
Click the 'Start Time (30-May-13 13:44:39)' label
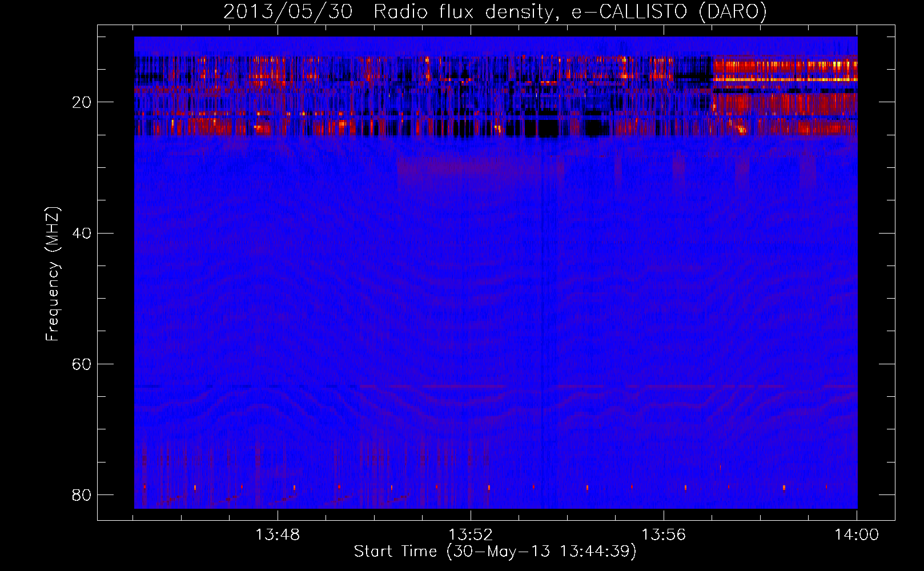point(495,552)
